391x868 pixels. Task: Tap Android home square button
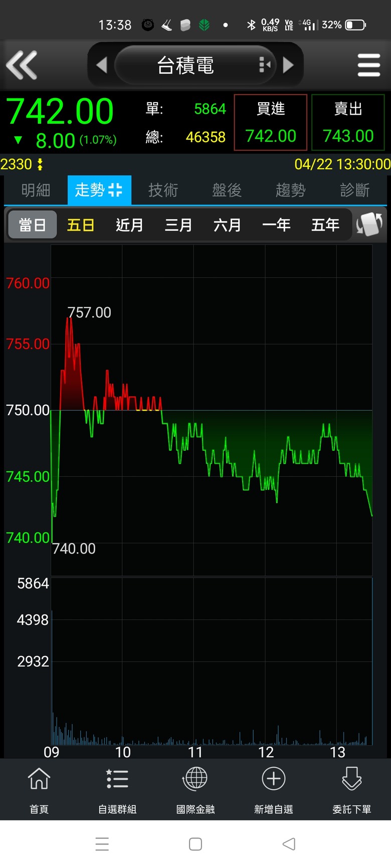click(195, 844)
